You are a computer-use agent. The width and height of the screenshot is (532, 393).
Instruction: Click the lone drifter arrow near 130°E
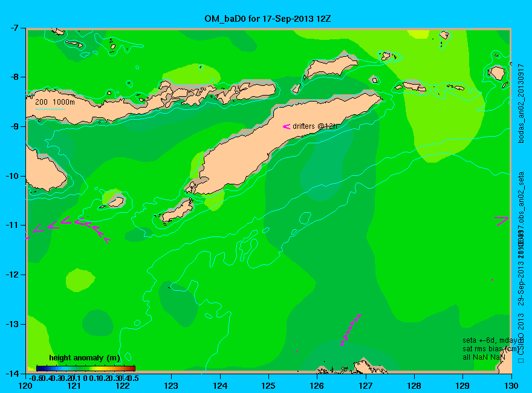coord(501,221)
